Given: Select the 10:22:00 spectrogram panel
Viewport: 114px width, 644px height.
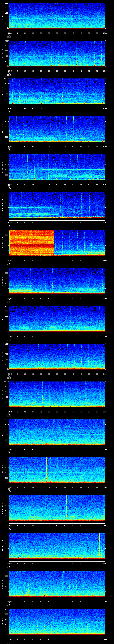Looking at the screenshot, I should [x=57, y=318].
